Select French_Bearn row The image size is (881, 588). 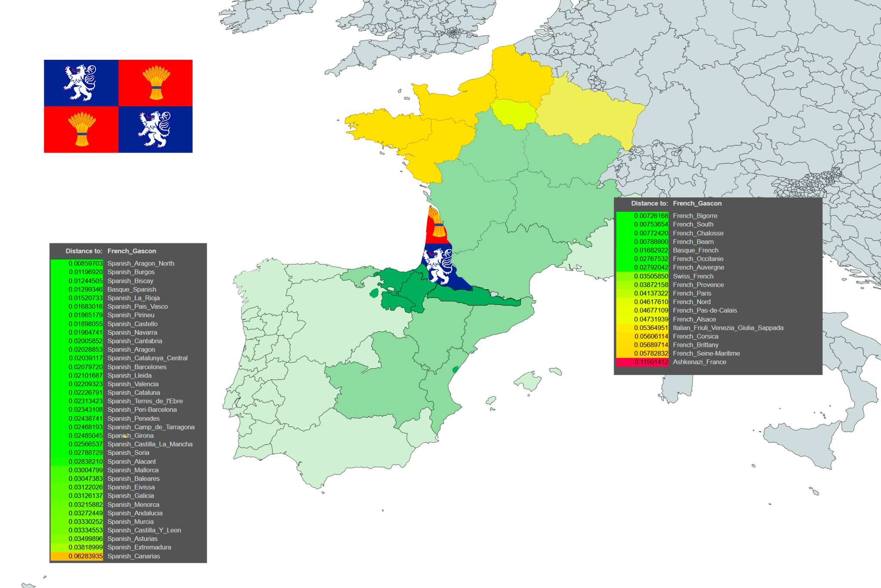point(718,242)
